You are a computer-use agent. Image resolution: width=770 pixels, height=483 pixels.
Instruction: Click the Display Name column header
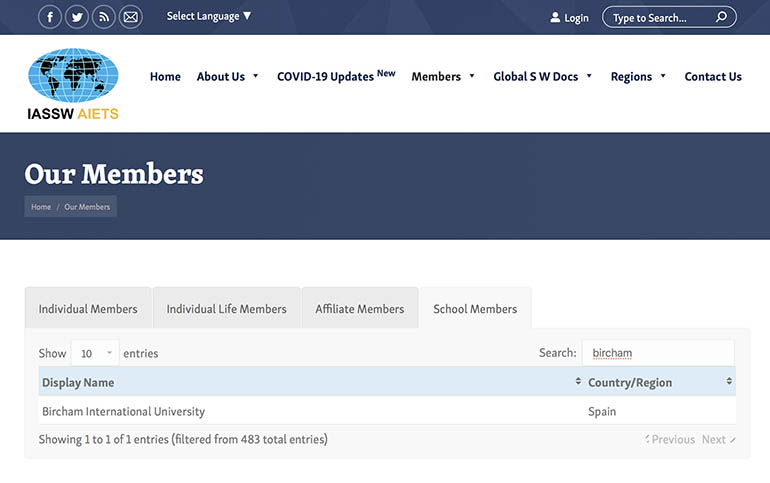click(x=311, y=381)
